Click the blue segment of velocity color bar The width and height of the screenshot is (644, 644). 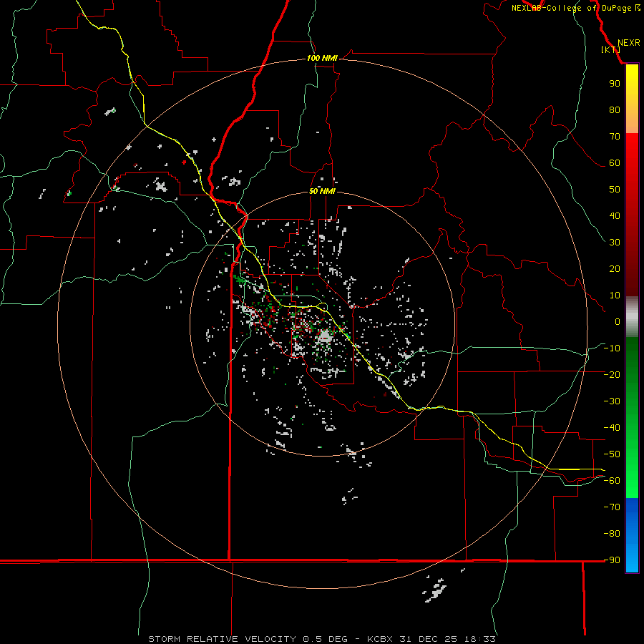(x=632, y=535)
